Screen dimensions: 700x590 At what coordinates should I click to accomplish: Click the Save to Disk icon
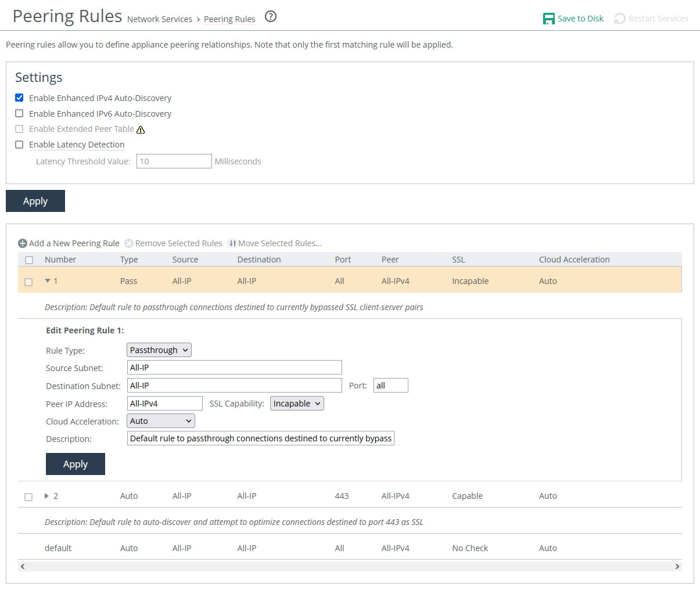(548, 19)
